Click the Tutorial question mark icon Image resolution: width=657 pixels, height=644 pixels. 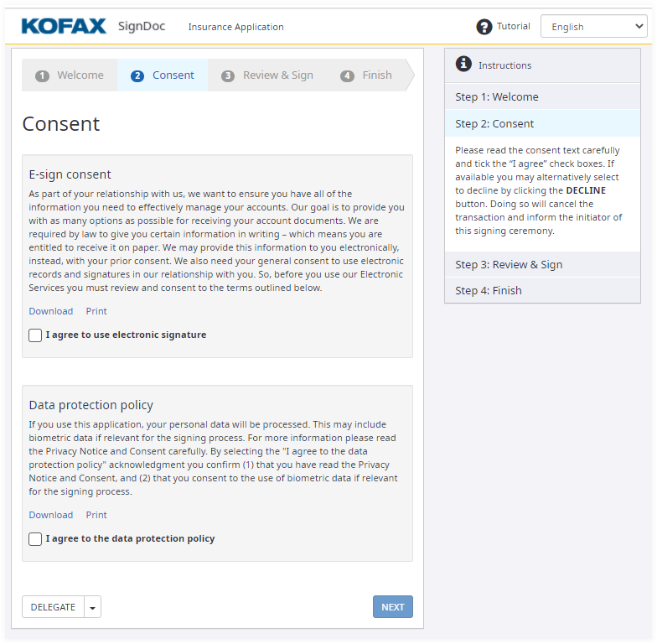tap(484, 27)
